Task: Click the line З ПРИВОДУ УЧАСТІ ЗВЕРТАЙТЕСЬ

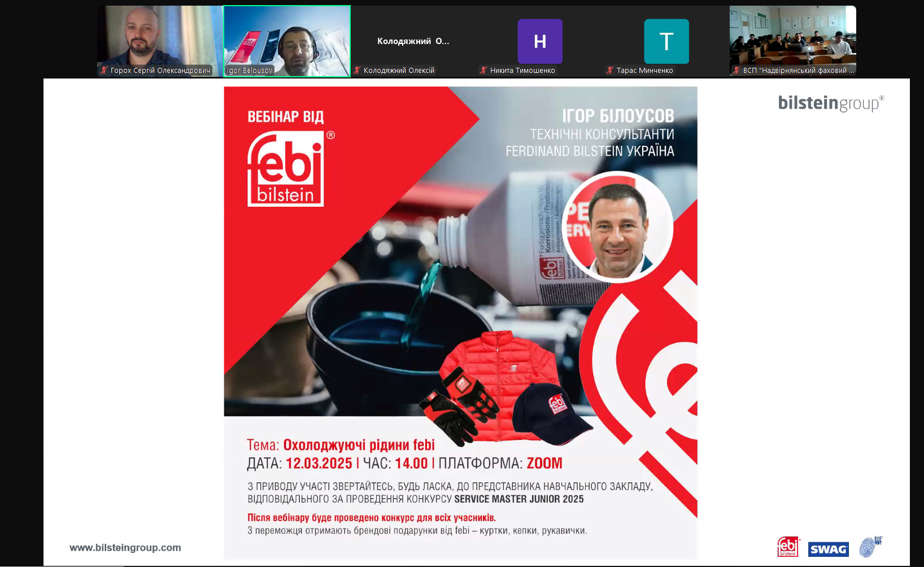Action: coord(450,487)
